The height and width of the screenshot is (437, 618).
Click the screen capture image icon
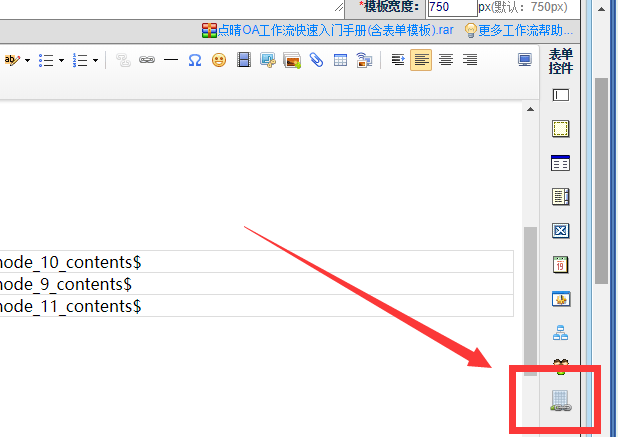(x=268, y=60)
